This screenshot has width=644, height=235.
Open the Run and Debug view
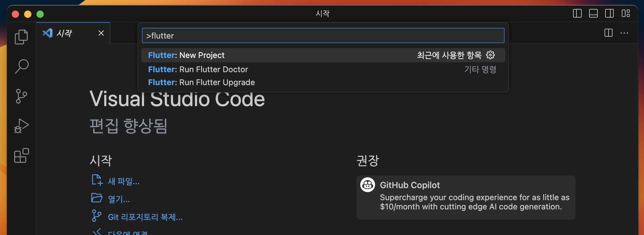pyautogui.click(x=21, y=126)
